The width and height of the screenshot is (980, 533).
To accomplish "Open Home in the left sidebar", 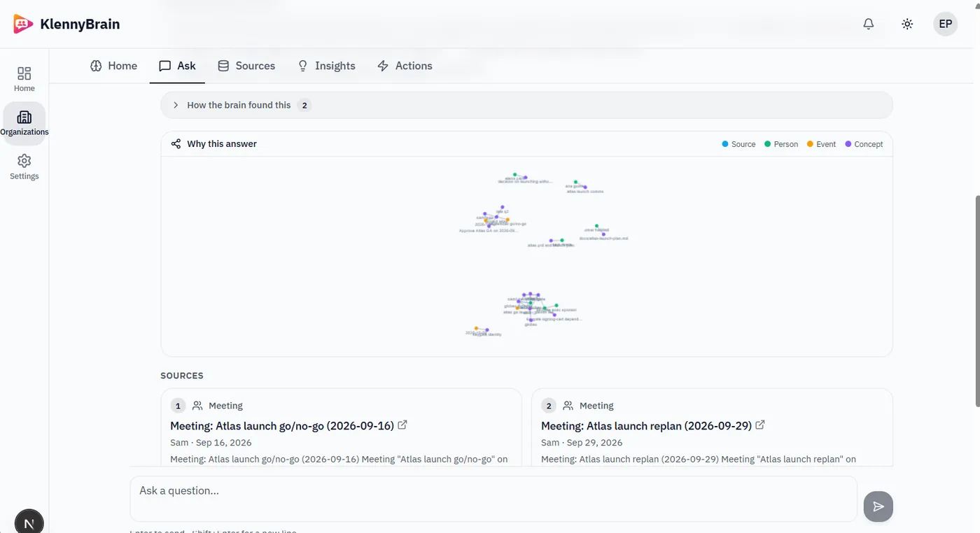I will coord(24,79).
